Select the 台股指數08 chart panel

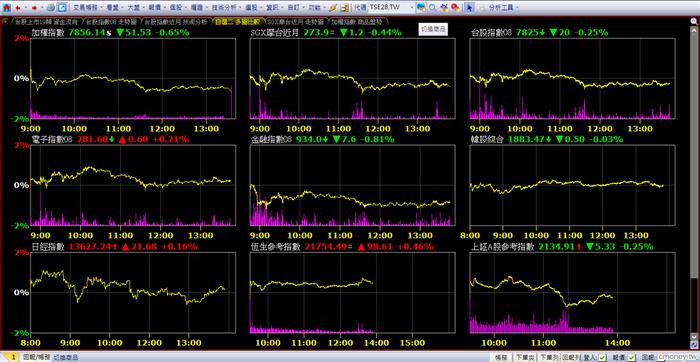point(572,79)
